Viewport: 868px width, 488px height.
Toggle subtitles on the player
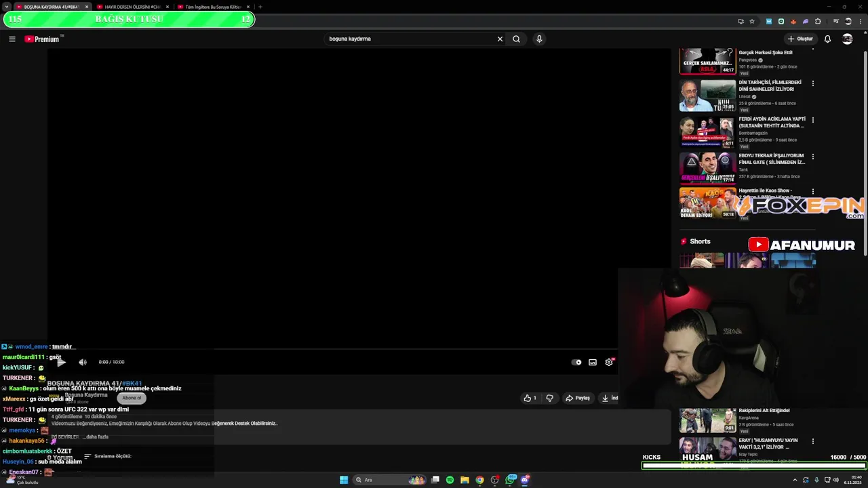click(x=593, y=362)
